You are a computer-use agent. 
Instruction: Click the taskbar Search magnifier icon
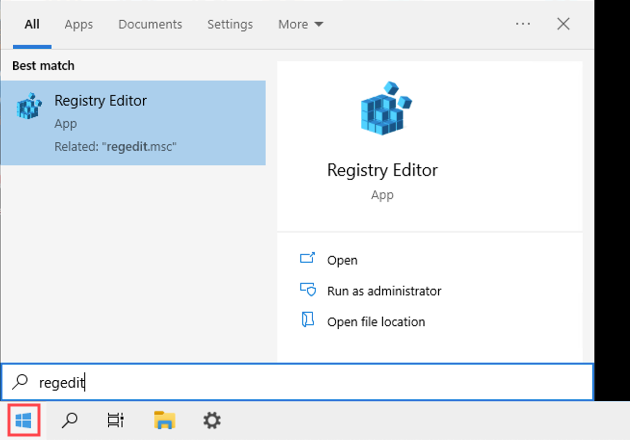[x=70, y=421]
